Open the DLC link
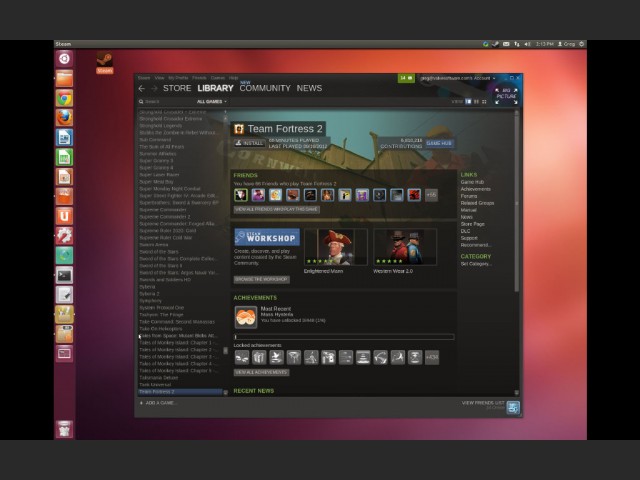640x480 pixels. (465, 231)
